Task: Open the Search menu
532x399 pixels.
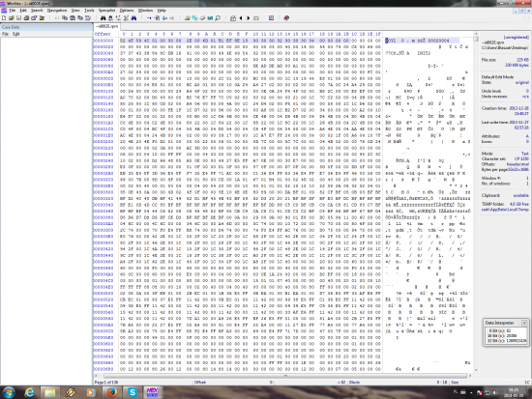Action: pyautogui.click(x=37, y=11)
